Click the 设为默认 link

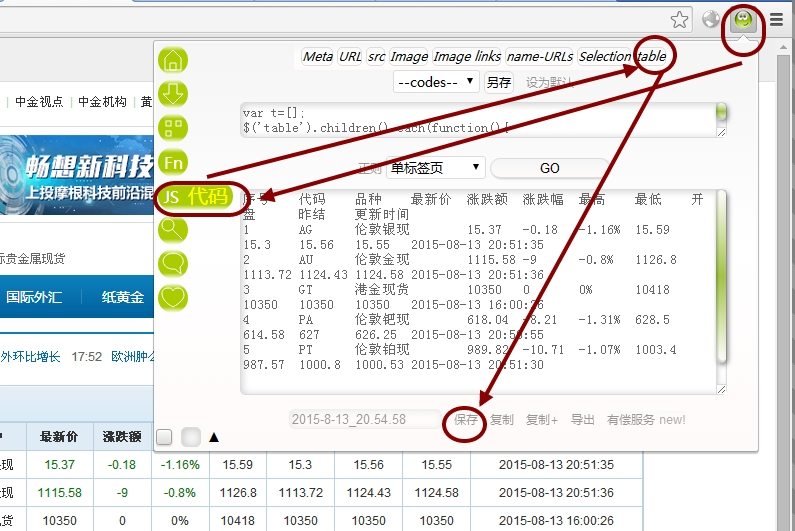click(x=549, y=83)
